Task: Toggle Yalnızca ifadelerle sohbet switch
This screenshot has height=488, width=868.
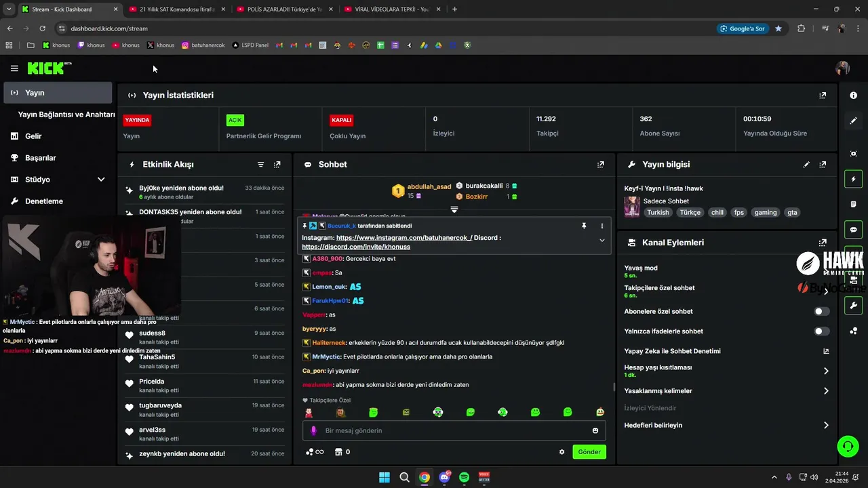Action: point(821,331)
